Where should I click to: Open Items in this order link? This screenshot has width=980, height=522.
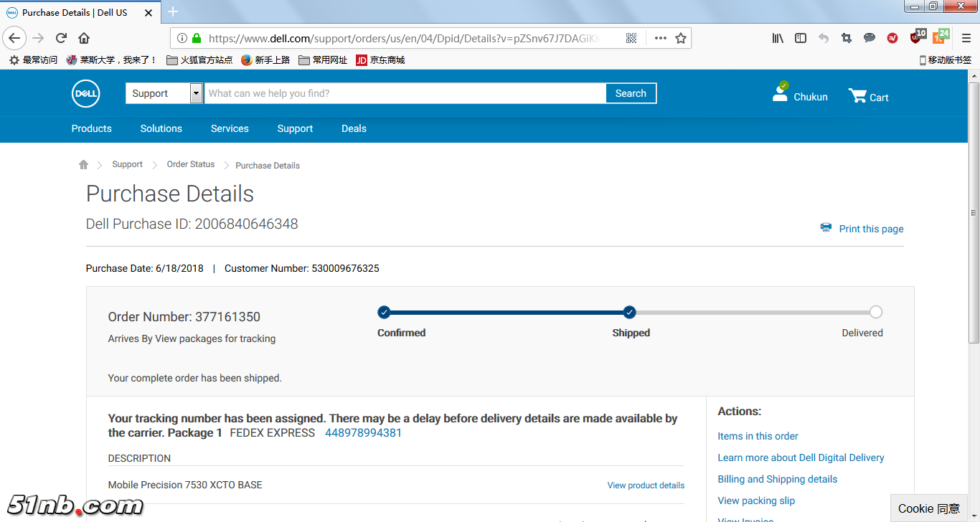tap(758, 436)
